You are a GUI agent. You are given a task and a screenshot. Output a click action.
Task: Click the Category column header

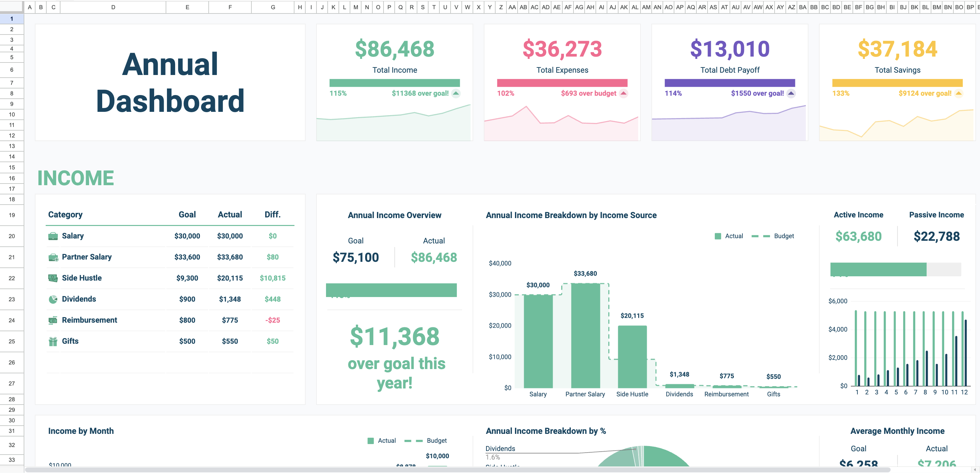coord(65,214)
